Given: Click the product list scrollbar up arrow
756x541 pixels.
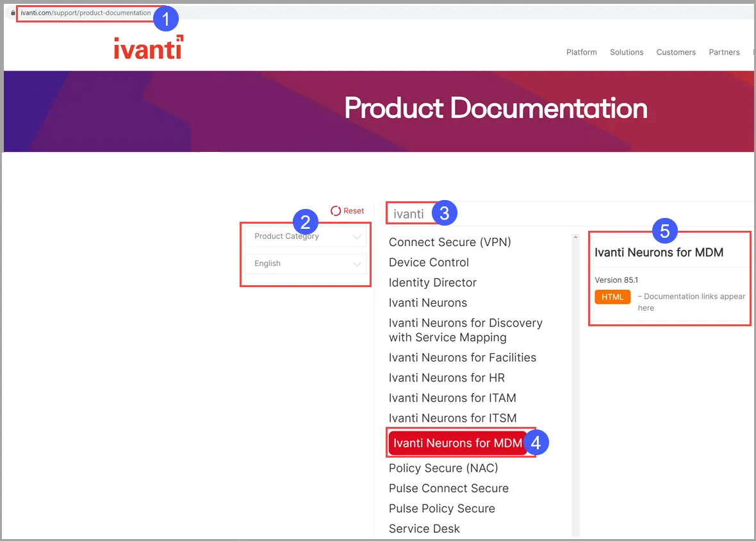Looking at the screenshot, I should click(x=575, y=237).
